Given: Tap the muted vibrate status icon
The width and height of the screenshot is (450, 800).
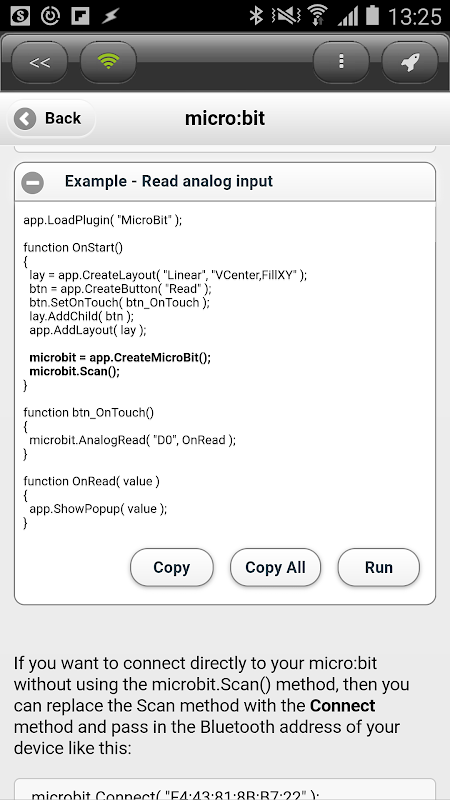Looking at the screenshot, I should [286, 16].
